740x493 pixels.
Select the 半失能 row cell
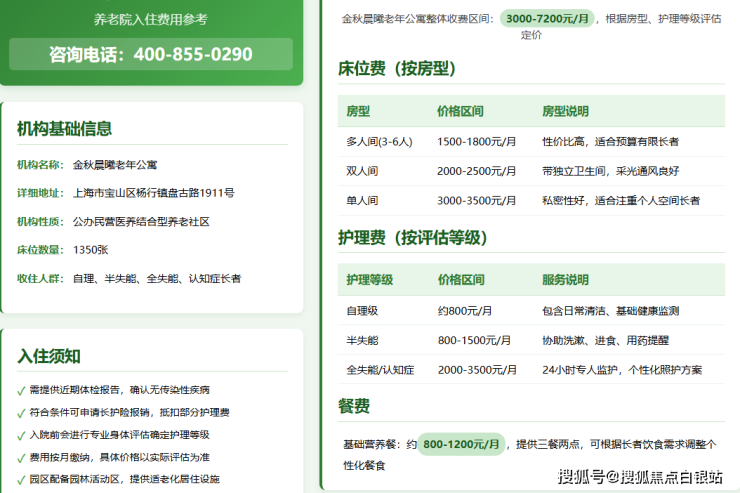tap(362, 341)
